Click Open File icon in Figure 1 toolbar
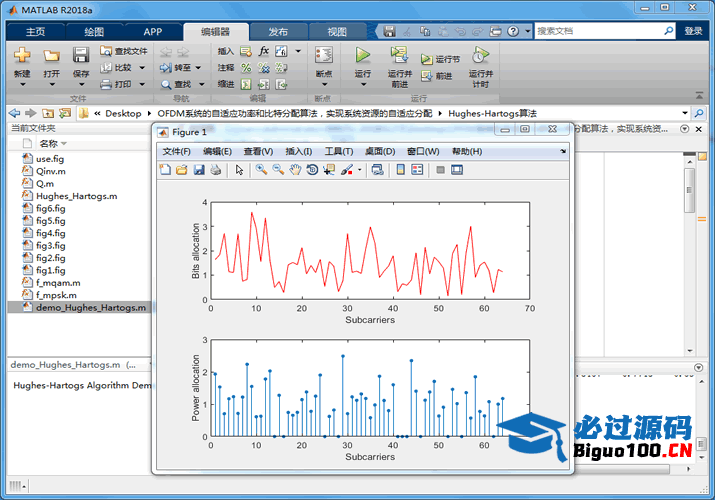Screen dimensions: 715x500 (x=182, y=170)
